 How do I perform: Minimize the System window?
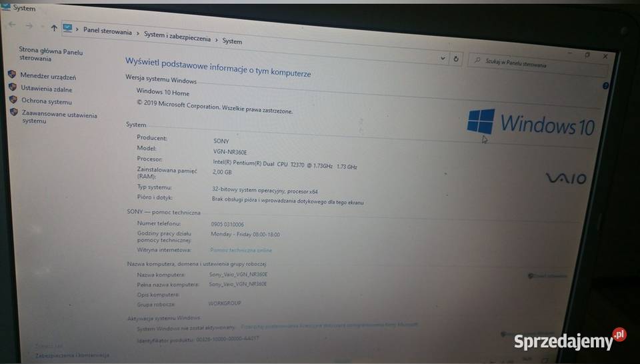click(x=570, y=53)
